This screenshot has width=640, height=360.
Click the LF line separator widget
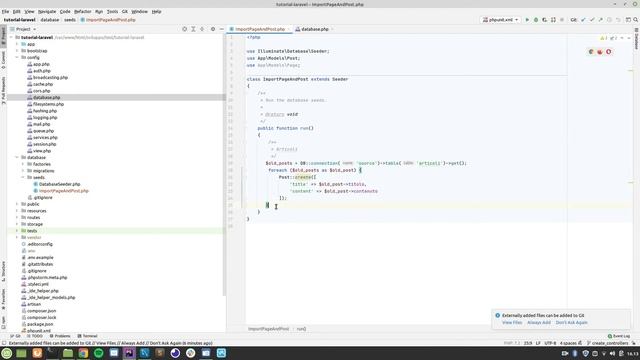click(538, 343)
